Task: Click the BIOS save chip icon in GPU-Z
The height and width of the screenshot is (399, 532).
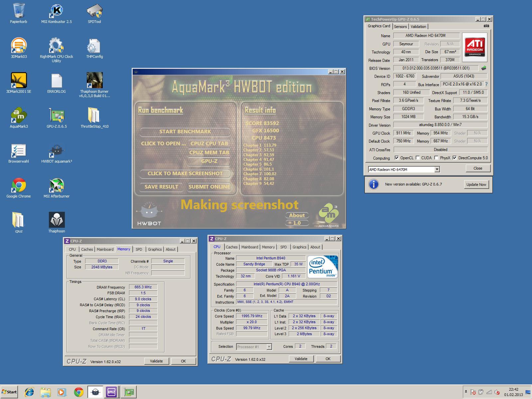Action: [483, 68]
